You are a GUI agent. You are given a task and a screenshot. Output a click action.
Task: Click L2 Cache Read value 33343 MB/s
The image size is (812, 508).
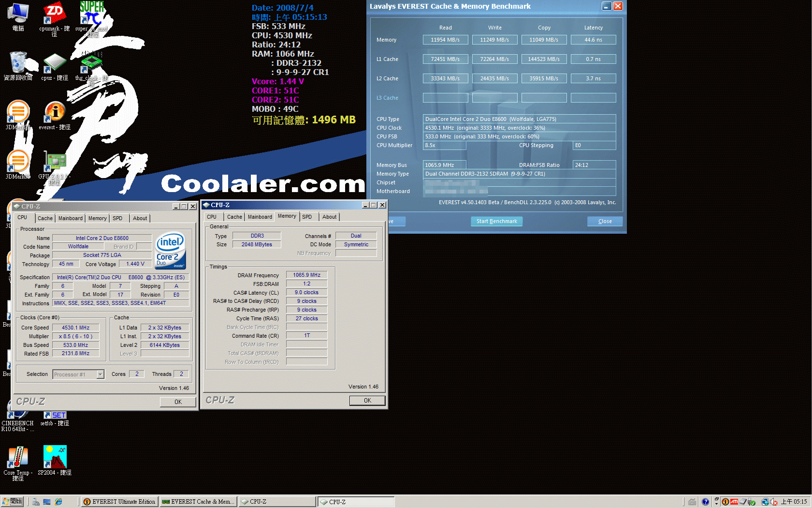(x=446, y=78)
